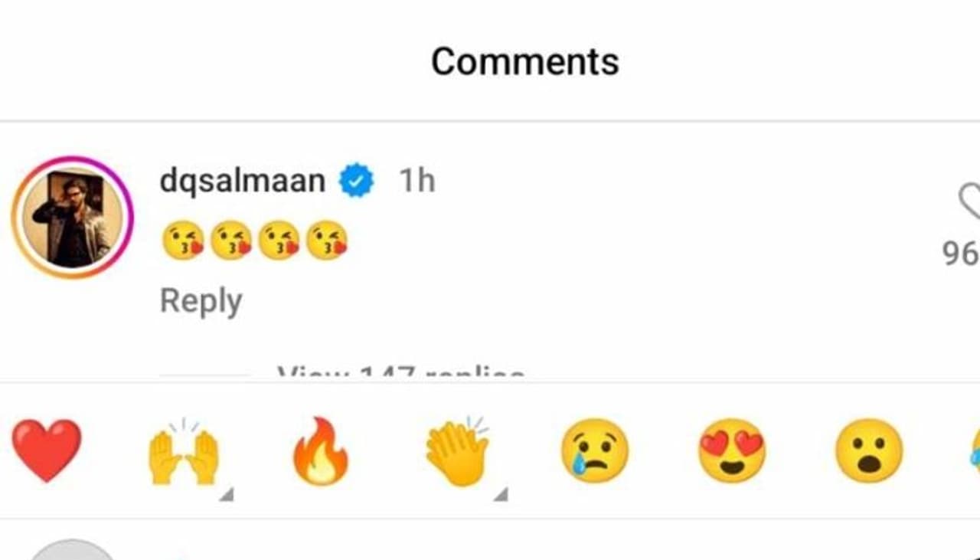980x560 pixels.
Task: Open the dqsalmaan username profile link
Action: 242,182
